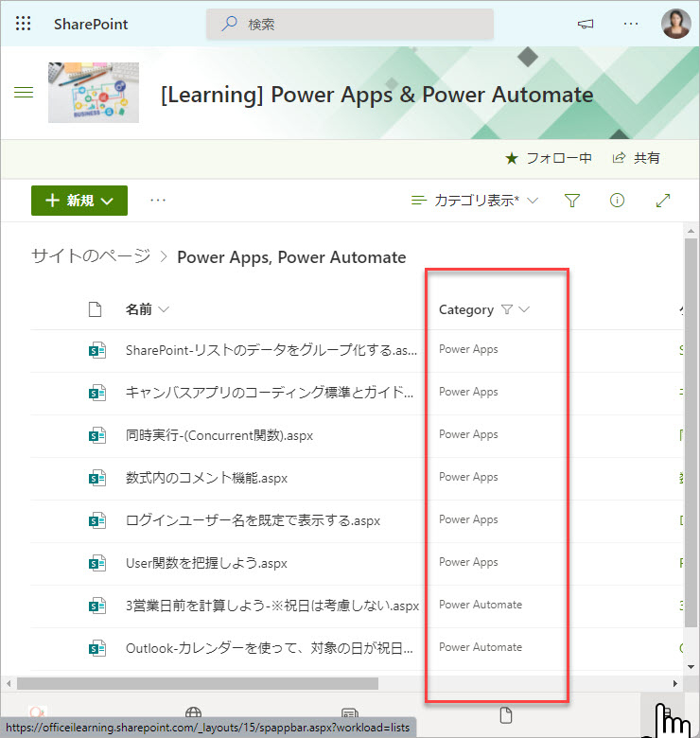This screenshot has width=700, height=738.
Task: Open SharePoint-リストのデータをグループ化する page
Action: point(271,350)
